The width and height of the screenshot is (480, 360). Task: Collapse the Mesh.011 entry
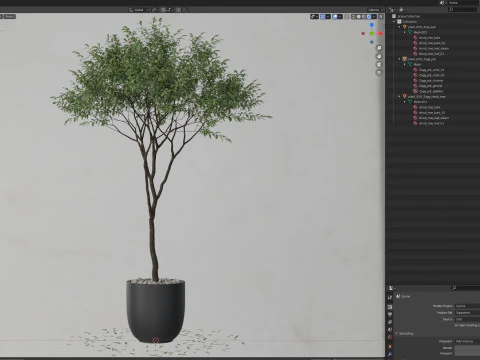405,102
